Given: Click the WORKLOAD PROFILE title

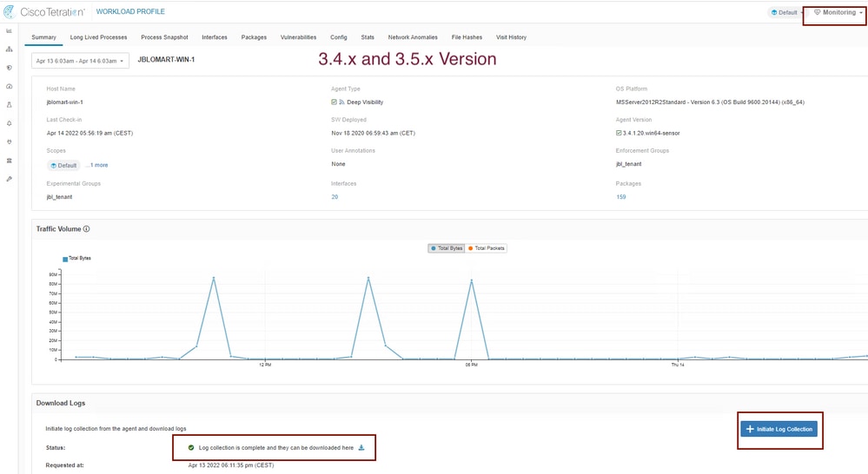Looking at the screenshot, I should tap(130, 11).
